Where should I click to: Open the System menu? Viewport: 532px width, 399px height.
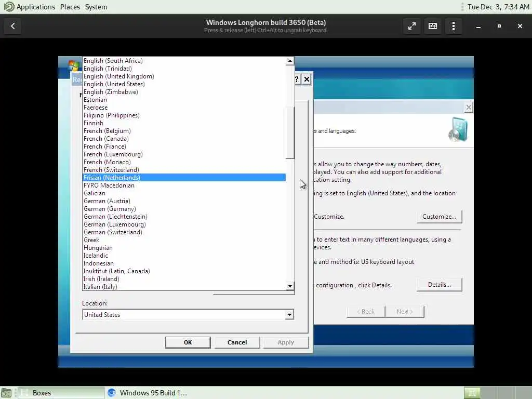96,7
